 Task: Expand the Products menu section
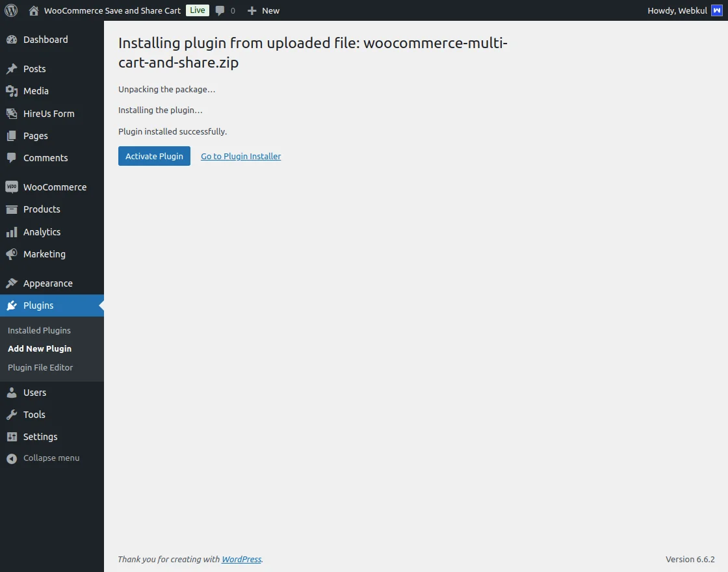pos(42,209)
